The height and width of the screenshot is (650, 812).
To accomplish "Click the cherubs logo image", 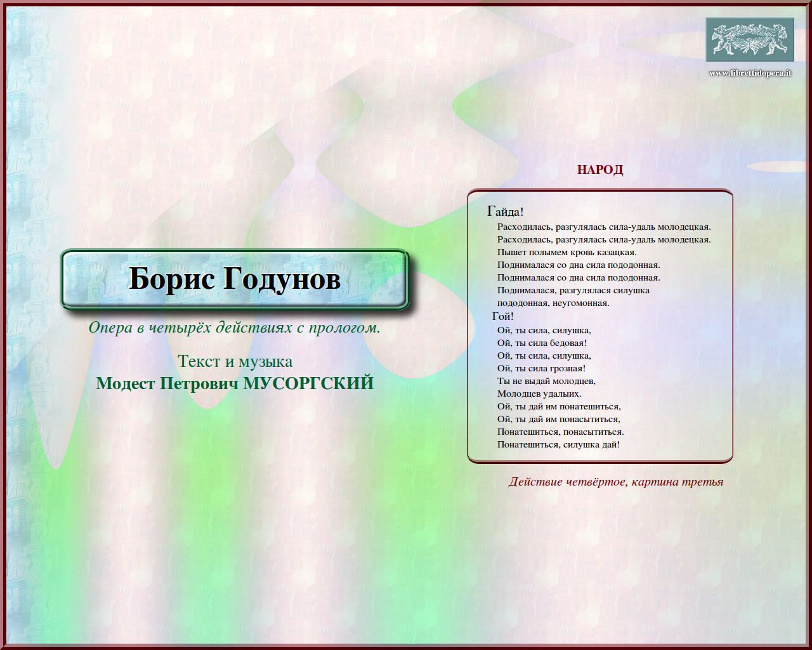I will pyautogui.click(x=750, y=39).
